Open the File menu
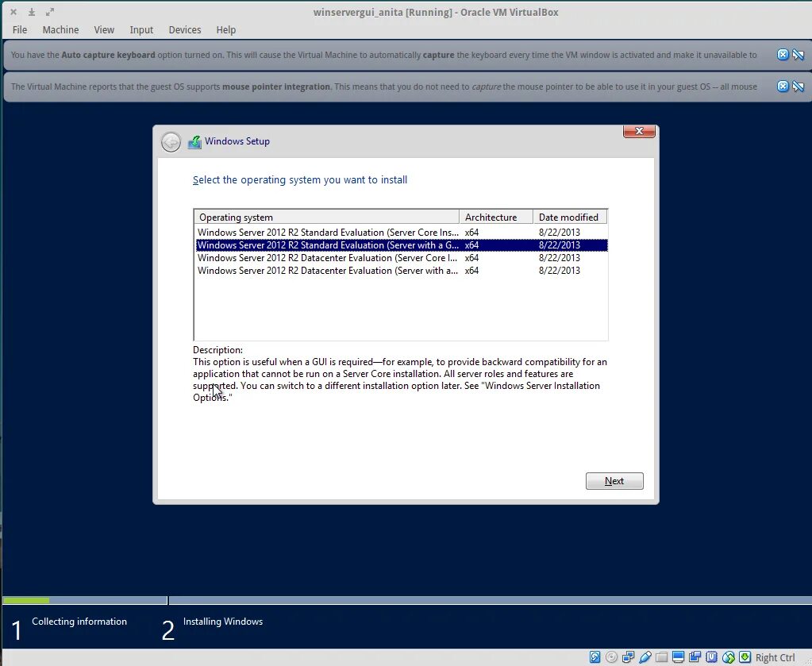812x666 pixels. tap(20, 30)
